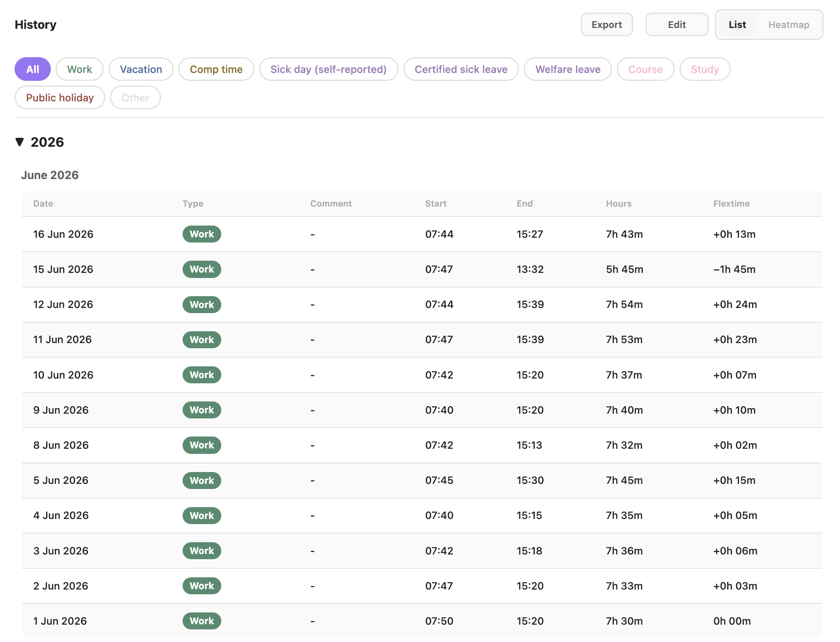Click the Date column header
Screen dimensions: 840x642
[x=43, y=203]
